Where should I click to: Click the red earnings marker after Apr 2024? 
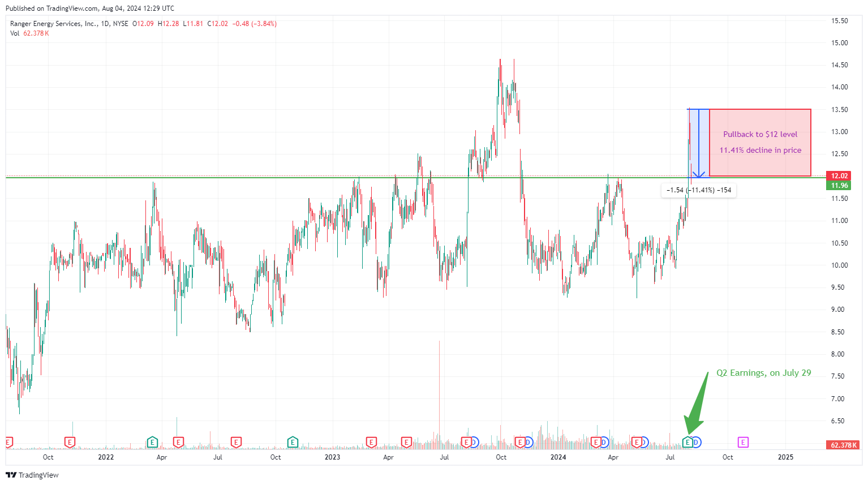(636, 442)
